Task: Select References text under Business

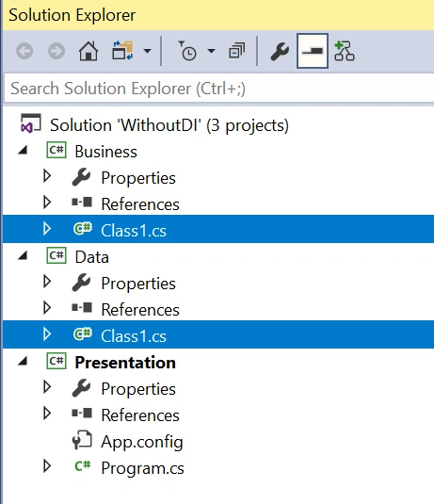Action: (140, 204)
